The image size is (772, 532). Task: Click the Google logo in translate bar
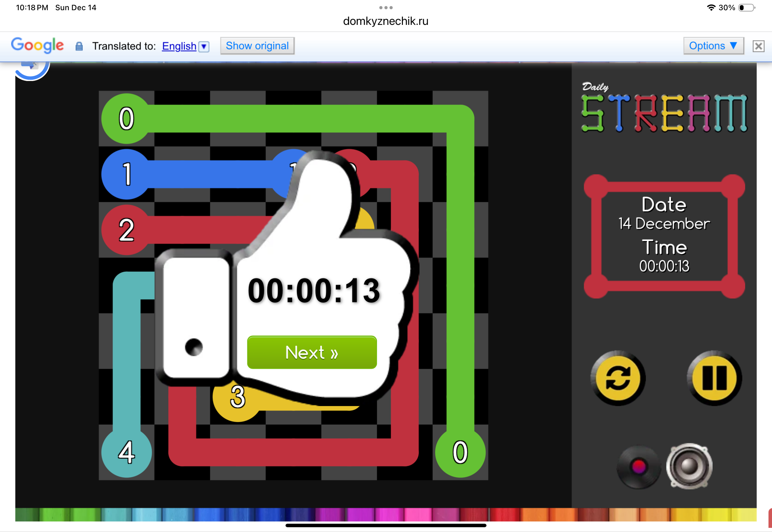point(37,45)
